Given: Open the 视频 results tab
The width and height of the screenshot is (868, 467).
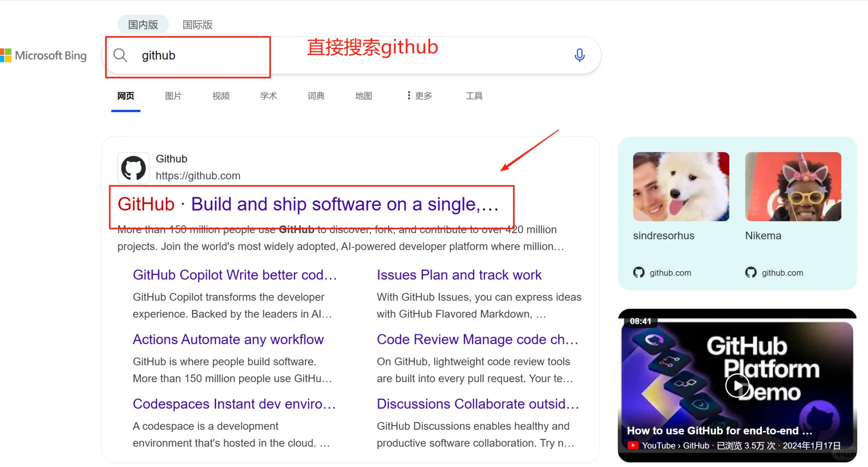Looking at the screenshot, I should pyautogui.click(x=220, y=96).
